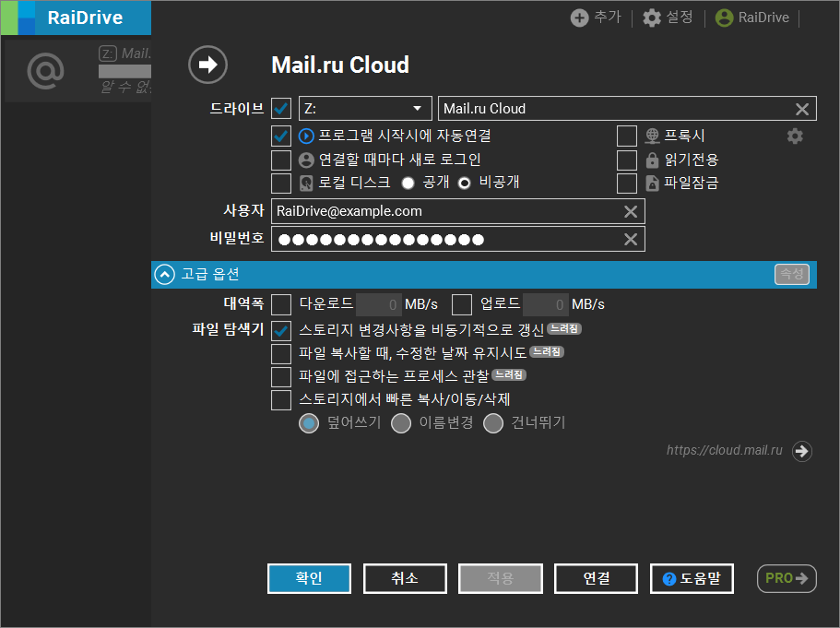Enable the 프록시 checkbox
Viewport: 840px width, 628px height.
point(627,136)
